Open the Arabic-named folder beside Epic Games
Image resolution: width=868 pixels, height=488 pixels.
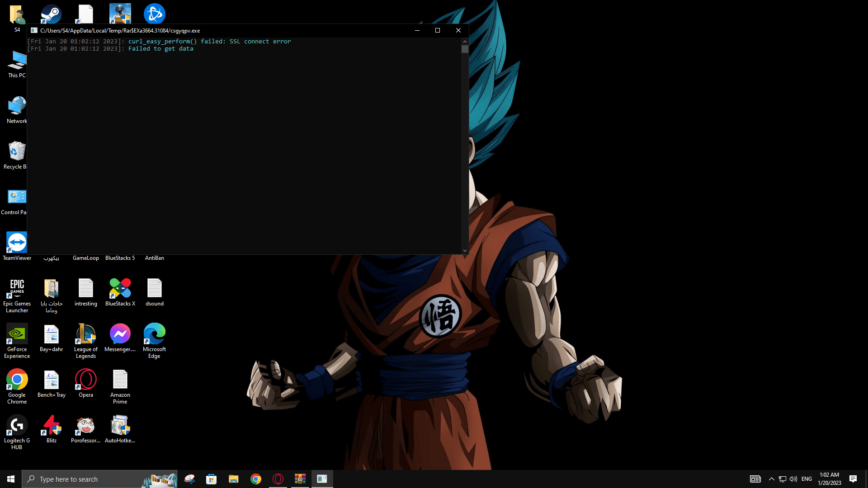52,296
